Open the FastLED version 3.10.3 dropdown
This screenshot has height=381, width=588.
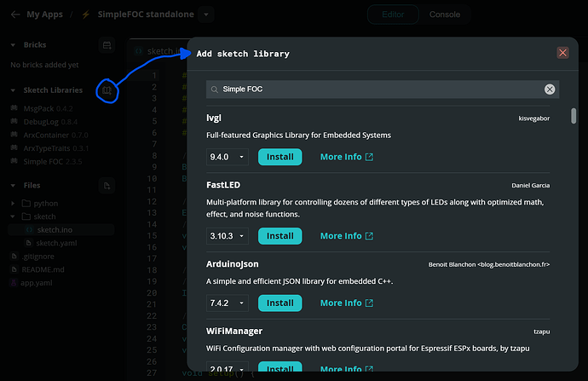point(228,236)
